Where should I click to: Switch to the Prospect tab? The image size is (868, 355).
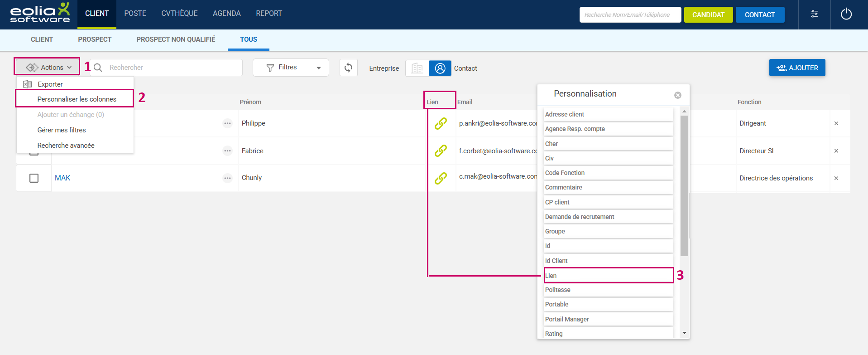[x=94, y=39]
